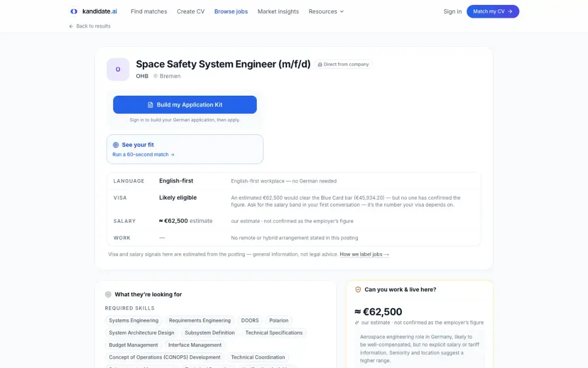Go to Browse jobs tab
This screenshot has height=368, width=588.
point(231,11)
